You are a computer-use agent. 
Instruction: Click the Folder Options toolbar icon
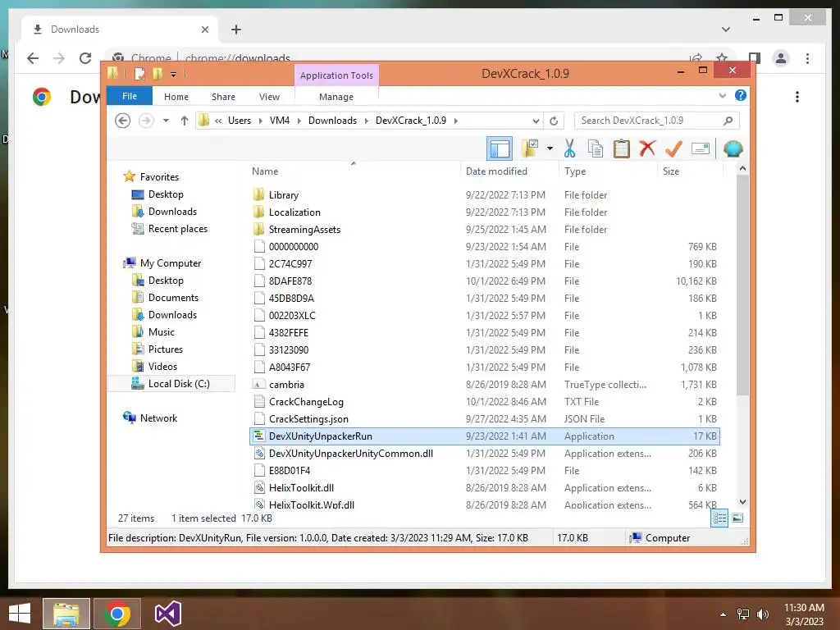pyautogui.click(x=530, y=148)
